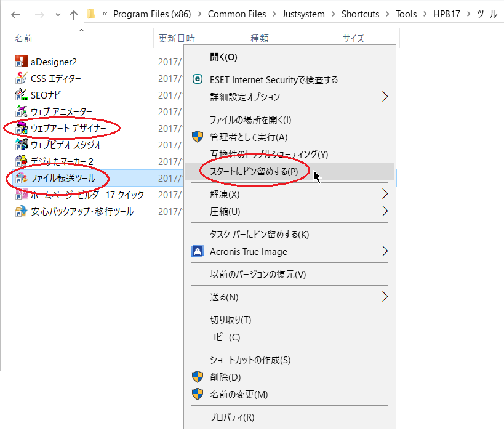Screen dimensions: 504x431
Task: Choose ファイルの場所を開く(I)
Action: pyautogui.click(x=290, y=119)
